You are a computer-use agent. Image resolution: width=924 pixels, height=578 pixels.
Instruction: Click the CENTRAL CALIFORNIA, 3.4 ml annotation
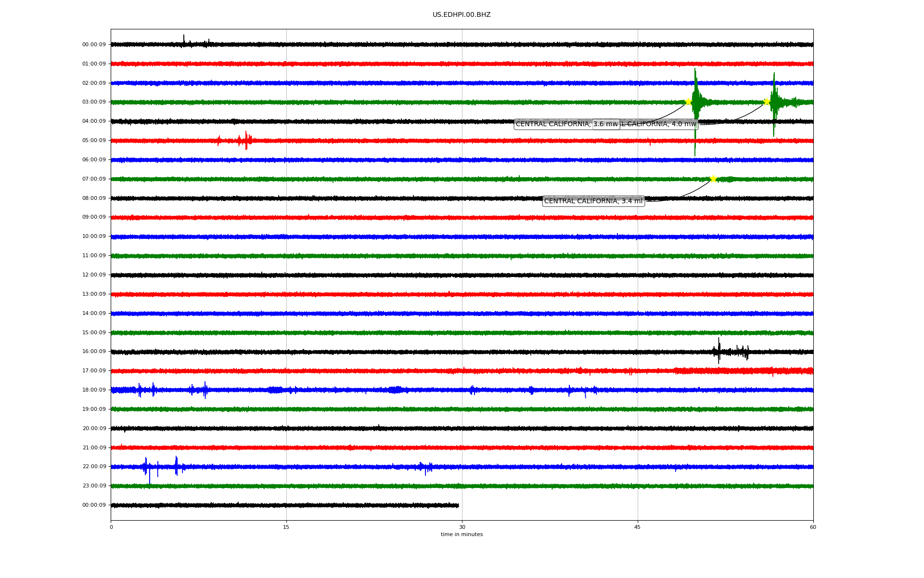[593, 201]
